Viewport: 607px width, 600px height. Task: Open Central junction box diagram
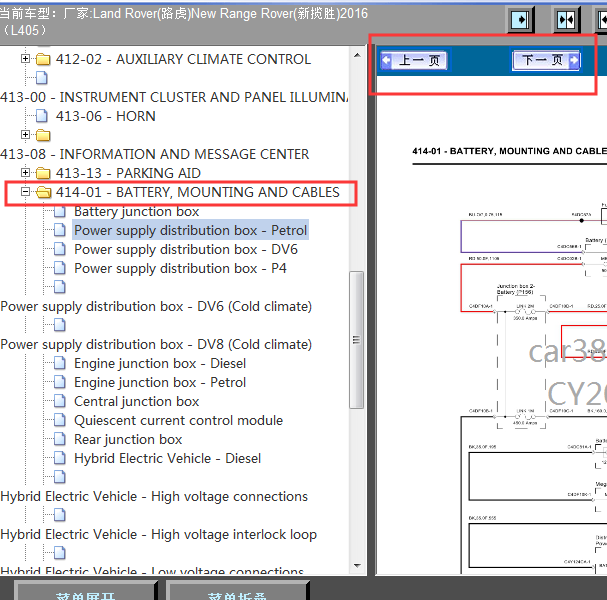[x=137, y=401]
